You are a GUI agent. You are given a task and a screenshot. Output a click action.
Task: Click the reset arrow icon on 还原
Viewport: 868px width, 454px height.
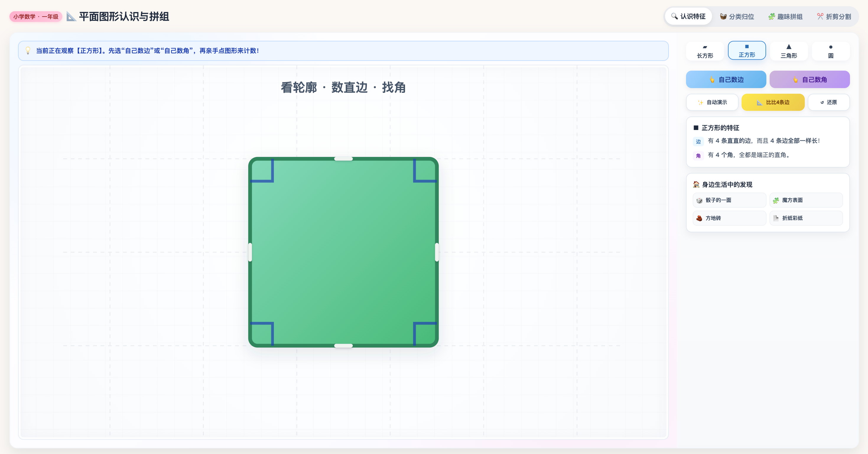822,103
